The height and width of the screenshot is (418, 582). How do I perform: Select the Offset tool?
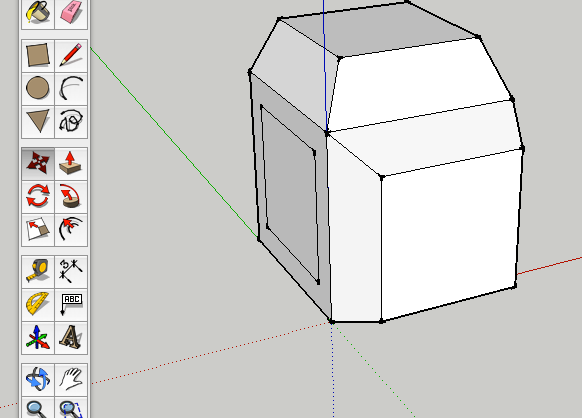(x=71, y=229)
